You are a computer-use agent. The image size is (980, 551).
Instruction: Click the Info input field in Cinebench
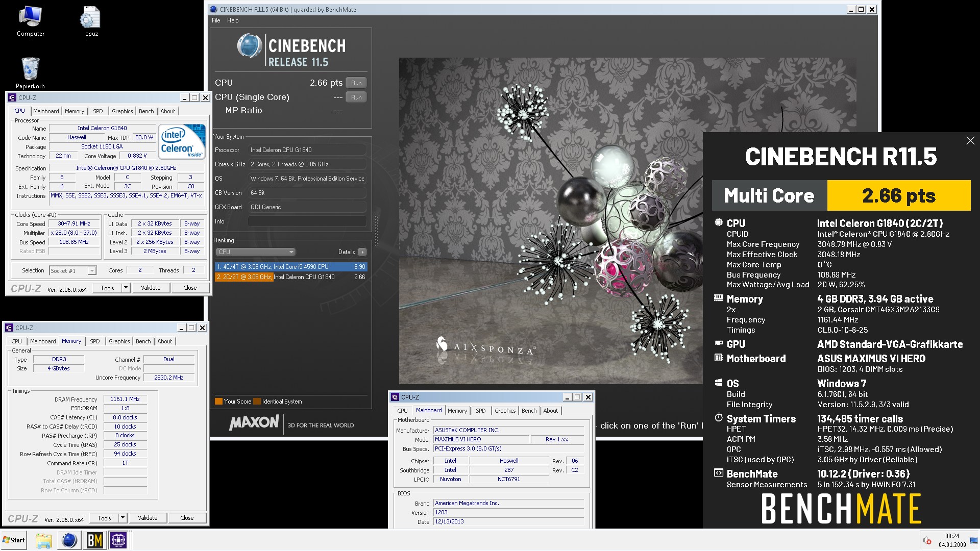click(307, 221)
